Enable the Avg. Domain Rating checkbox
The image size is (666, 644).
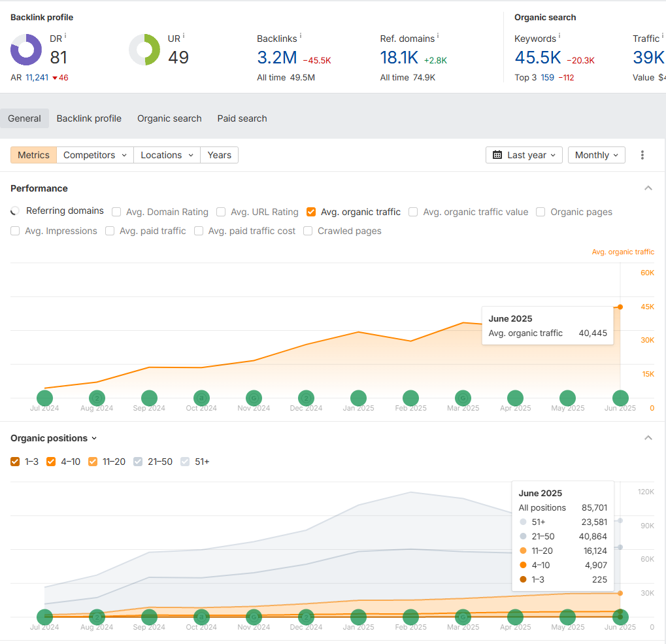pyautogui.click(x=116, y=212)
